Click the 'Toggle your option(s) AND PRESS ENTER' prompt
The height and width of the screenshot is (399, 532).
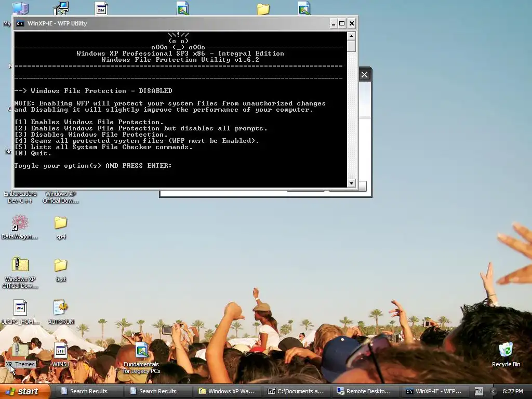pos(93,166)
